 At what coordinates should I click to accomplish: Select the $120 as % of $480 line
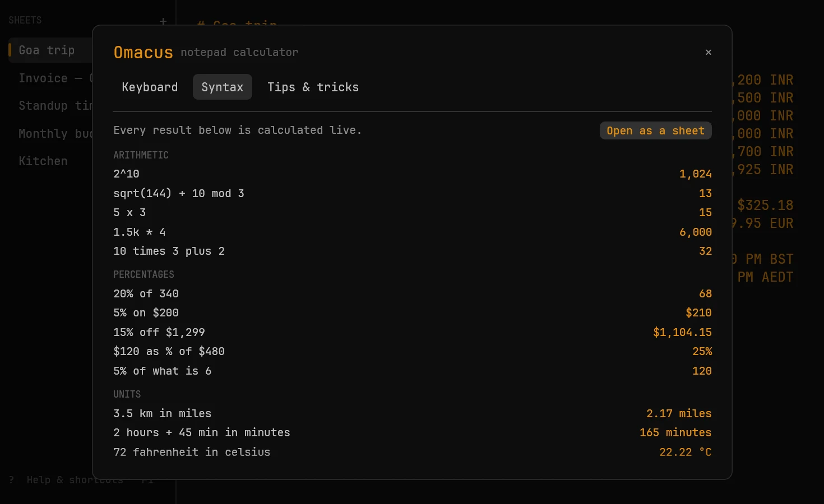pos(169,351)
